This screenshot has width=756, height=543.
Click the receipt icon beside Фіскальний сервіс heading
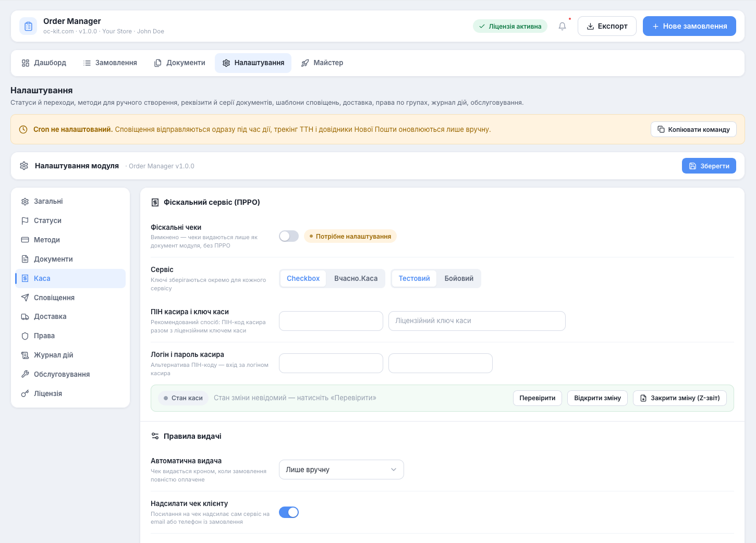coord(155,202)
